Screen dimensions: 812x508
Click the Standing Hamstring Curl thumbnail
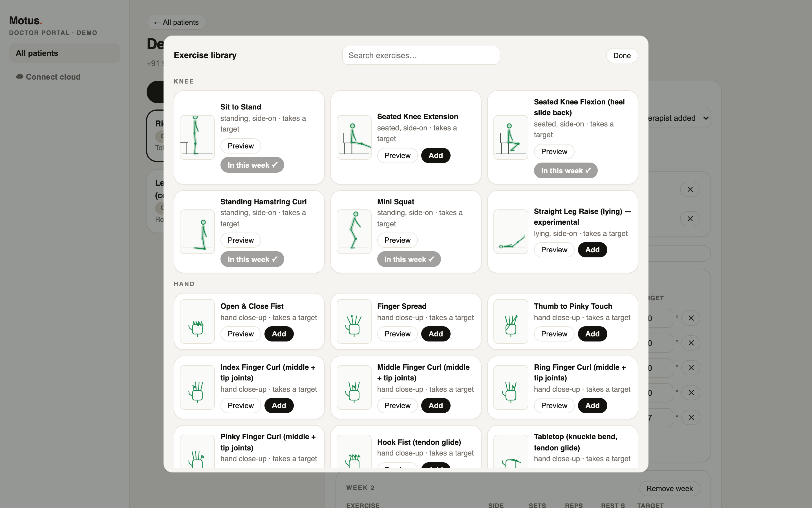[197, 232]
